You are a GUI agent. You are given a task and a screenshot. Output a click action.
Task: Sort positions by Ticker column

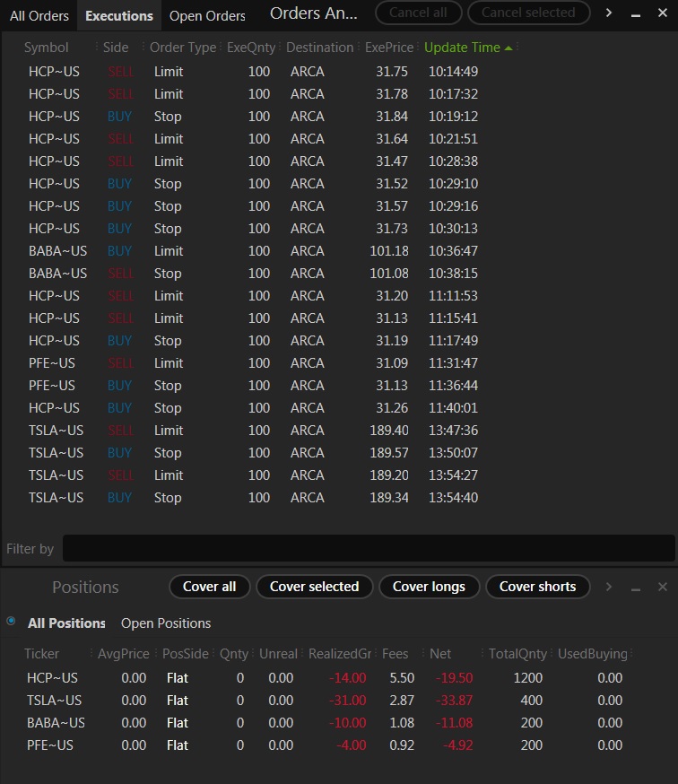pyautogui.click(x=41, y=654)
